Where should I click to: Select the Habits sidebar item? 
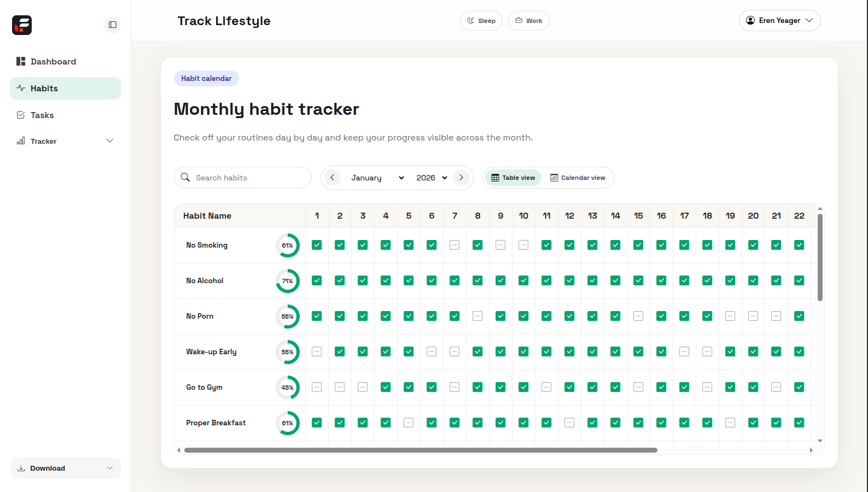point(65,89)
